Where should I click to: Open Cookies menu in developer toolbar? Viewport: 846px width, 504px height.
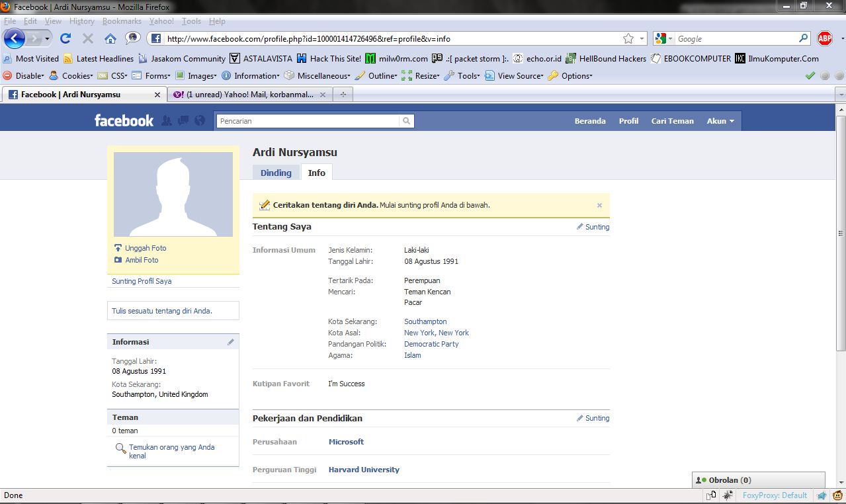(71, 75)
